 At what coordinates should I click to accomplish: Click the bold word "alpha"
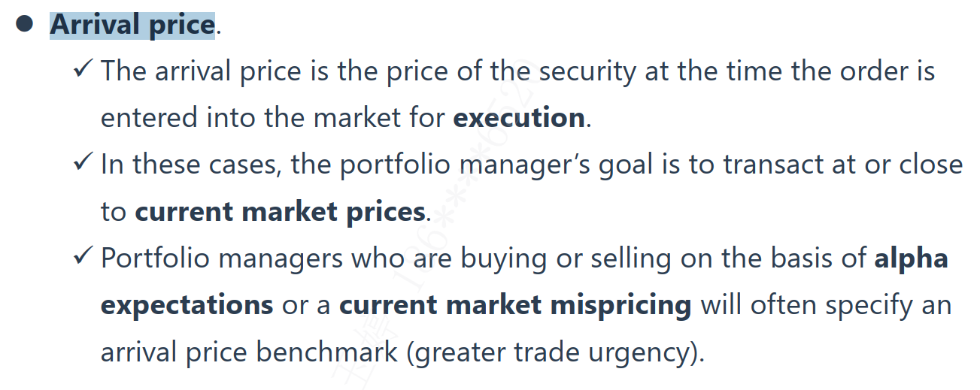[x=911, y=258]
